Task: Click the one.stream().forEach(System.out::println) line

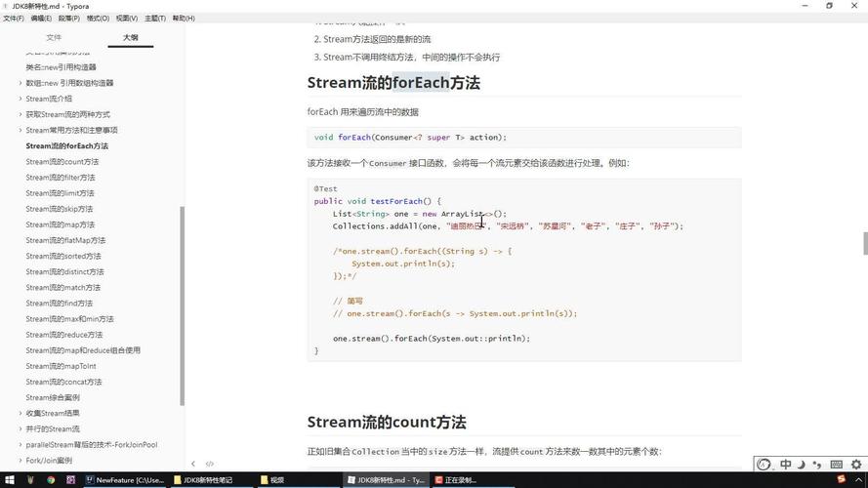Action: [432, 339]
